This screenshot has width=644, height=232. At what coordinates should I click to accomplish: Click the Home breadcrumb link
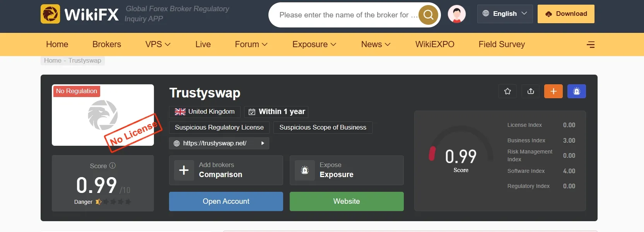click(x=53, y=60)
